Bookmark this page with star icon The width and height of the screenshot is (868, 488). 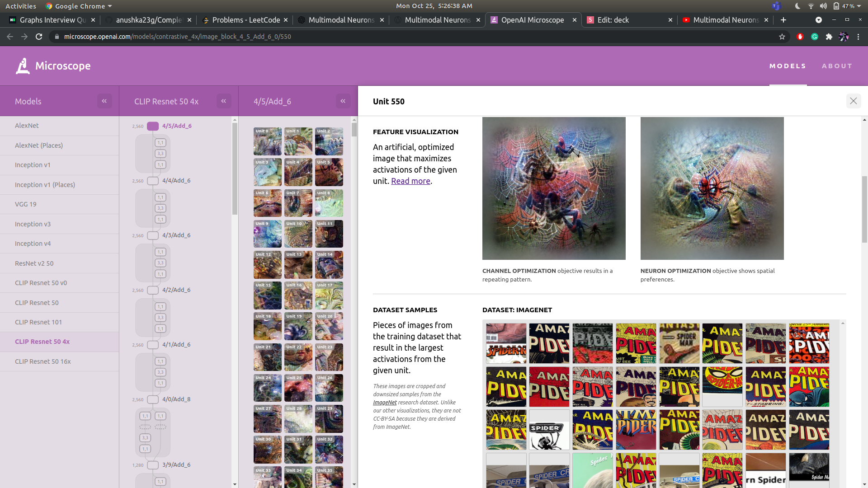pos(782,37)
